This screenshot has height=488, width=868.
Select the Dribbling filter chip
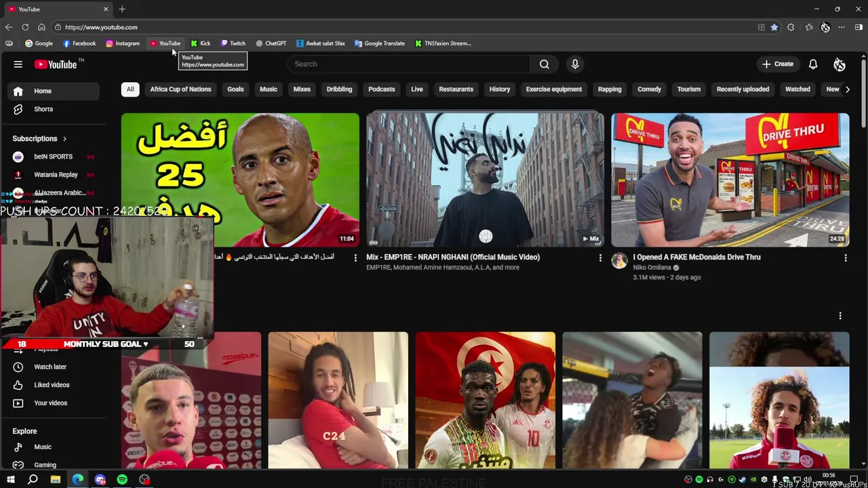[x=339, y=89]
